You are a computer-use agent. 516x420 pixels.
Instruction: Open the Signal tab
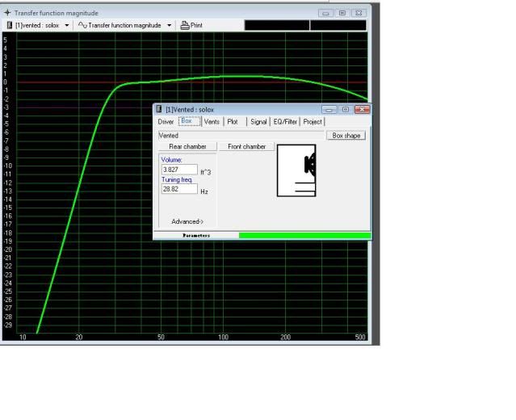(x=258, y=122)
